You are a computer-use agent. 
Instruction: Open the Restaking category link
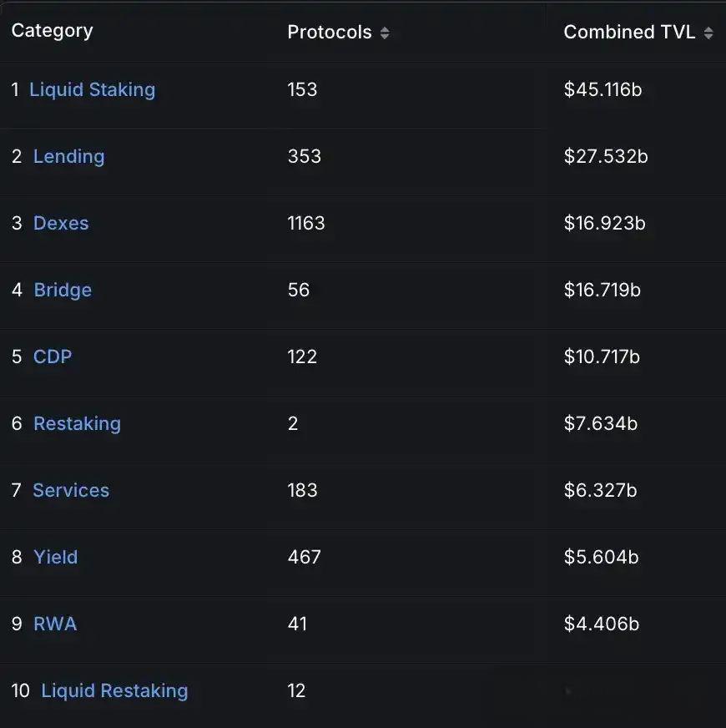[x=77, y=423]
